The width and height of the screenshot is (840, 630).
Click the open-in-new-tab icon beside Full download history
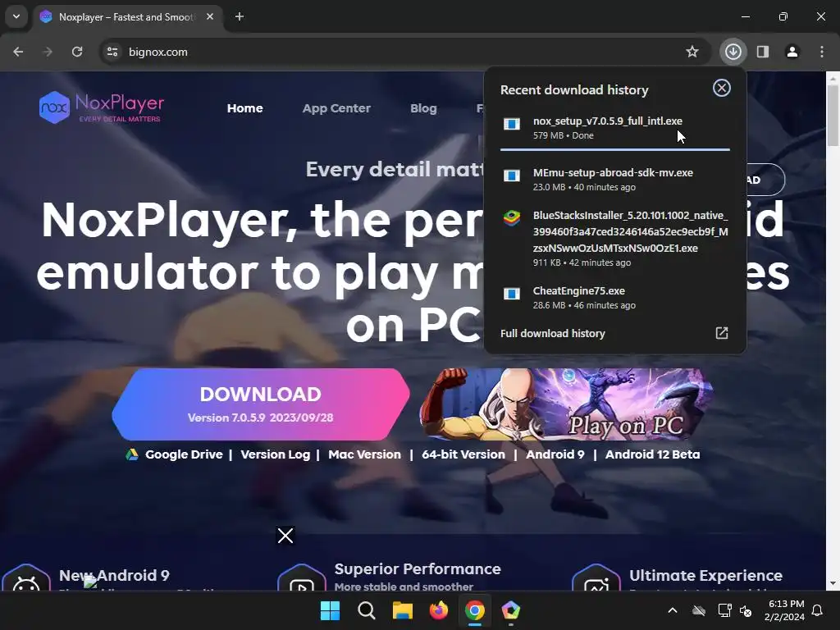[x=722, y=333]
